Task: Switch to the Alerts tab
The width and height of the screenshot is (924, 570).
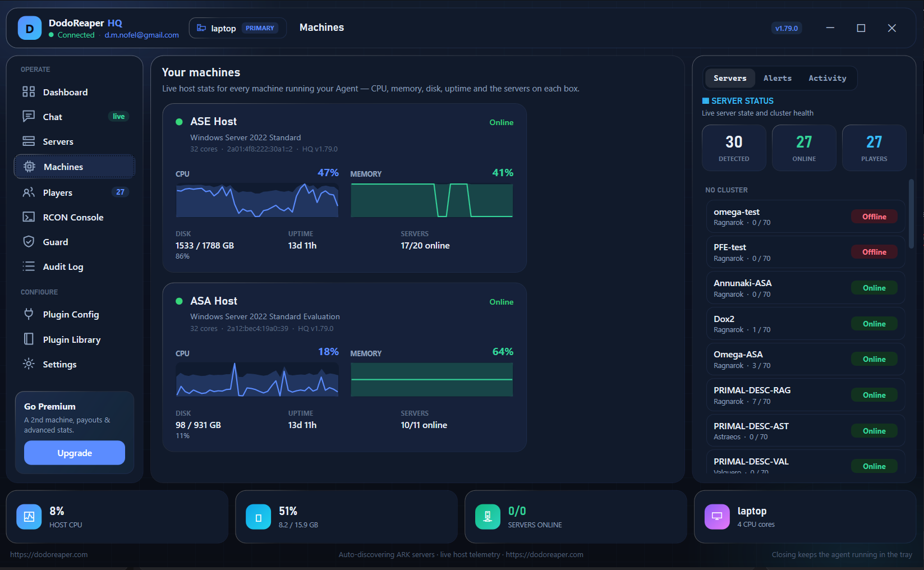Action: click(x=778, y=78)
